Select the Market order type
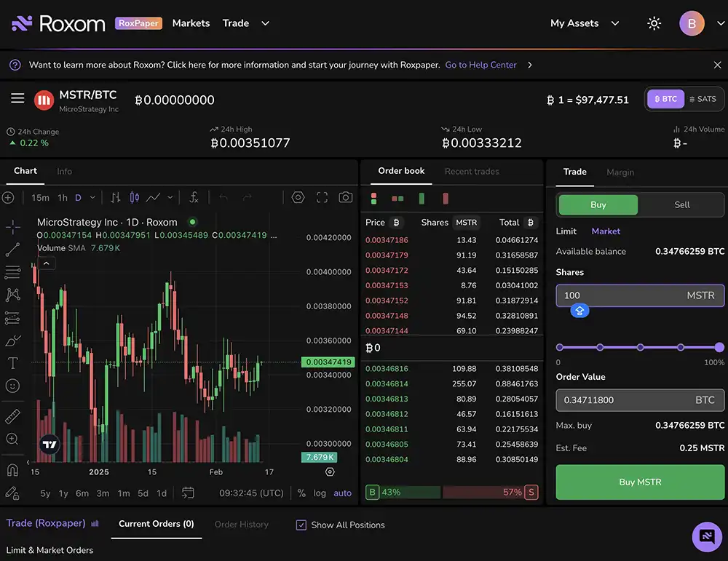The image size is (728, 561). tap(606, 231)
